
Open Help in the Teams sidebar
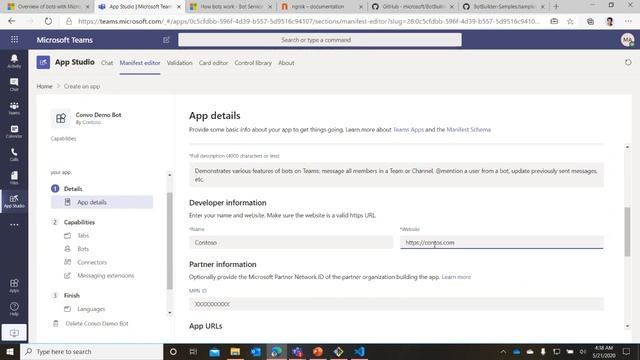pyautogui.click(x=14, y=309)
